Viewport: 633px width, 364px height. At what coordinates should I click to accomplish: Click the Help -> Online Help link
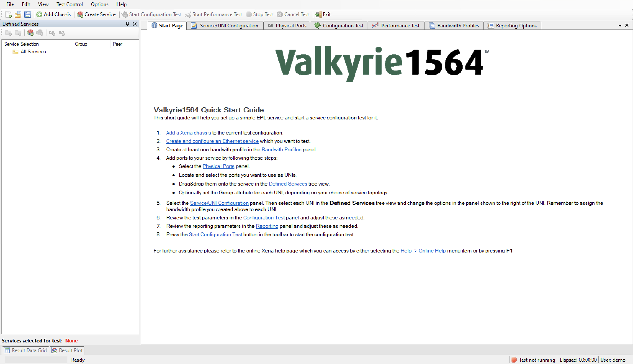423,251
